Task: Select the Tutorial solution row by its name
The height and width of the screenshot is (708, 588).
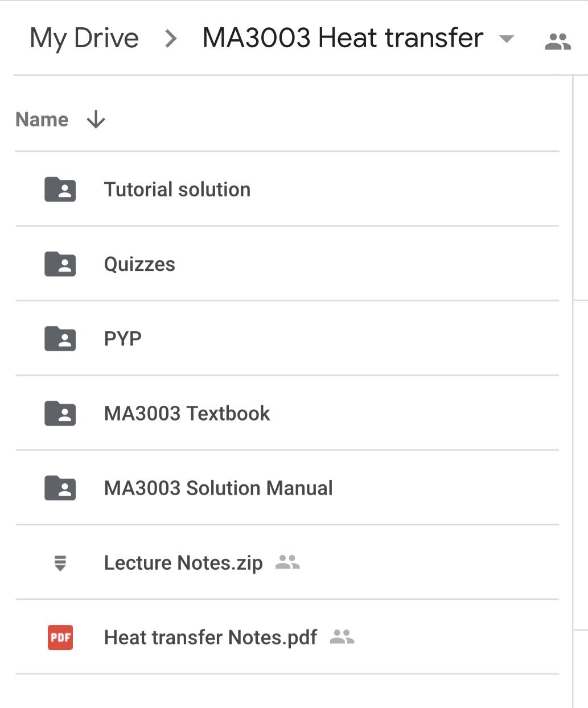Action: (x=177, y=189)
